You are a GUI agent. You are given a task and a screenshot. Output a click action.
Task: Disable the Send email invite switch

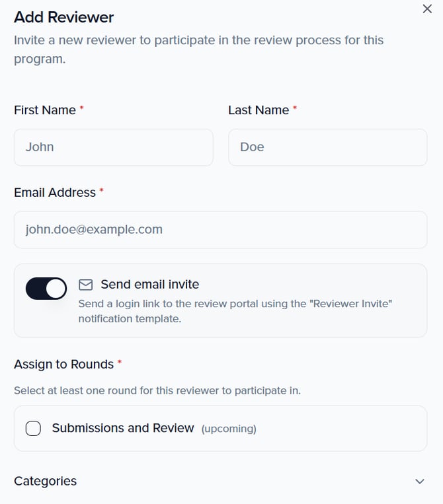46,289
